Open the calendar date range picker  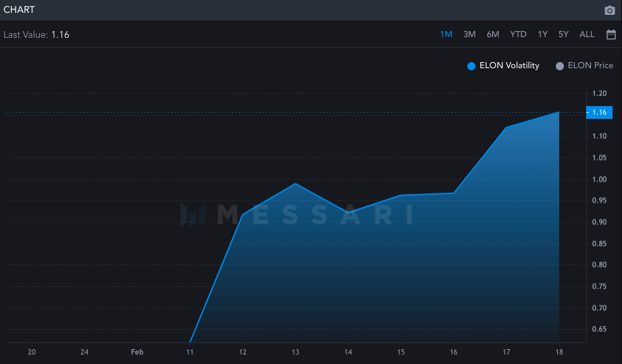(x=611, y=34)
